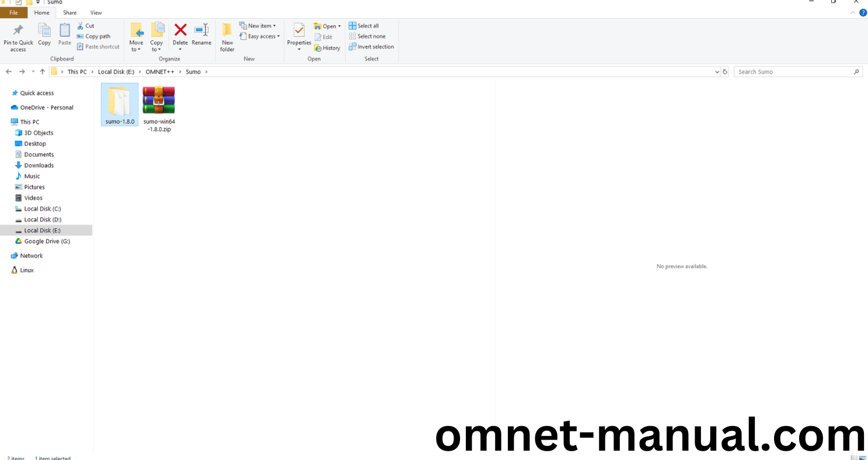Switch to the View ribbon tab
Viewport: 868px width, 460px height.
(96, 13)
